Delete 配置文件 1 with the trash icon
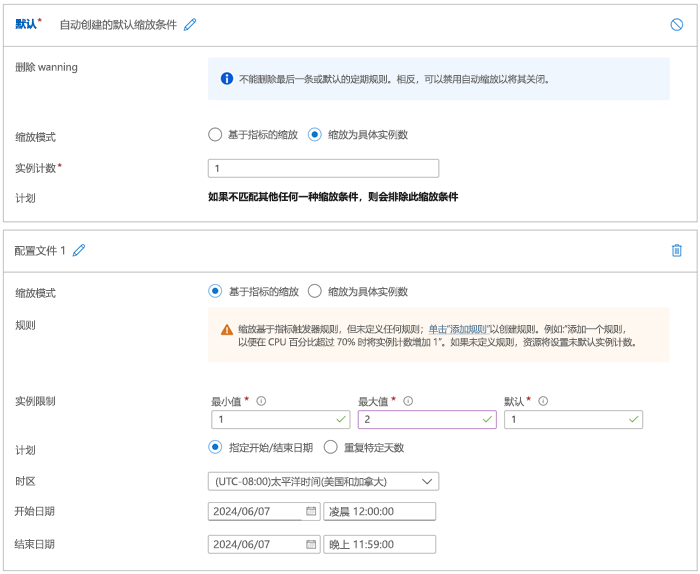Viewport: 700px width, 574px height. (676, 250)
